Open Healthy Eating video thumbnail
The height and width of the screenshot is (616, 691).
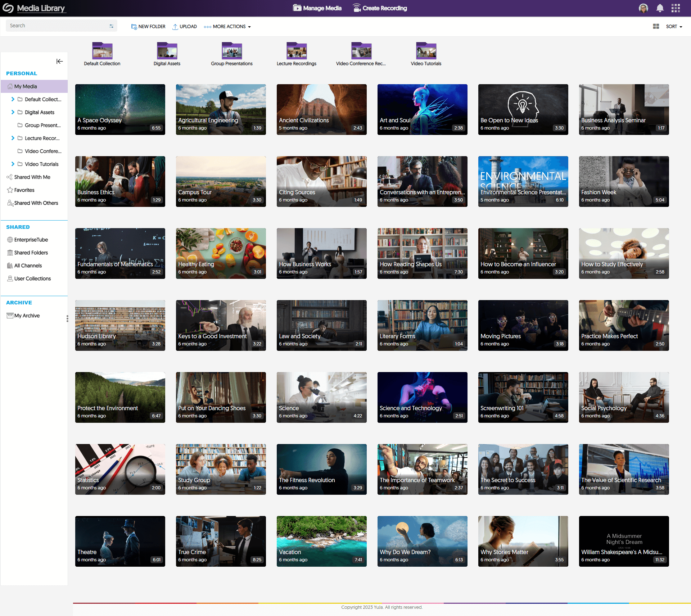point(221,253)
